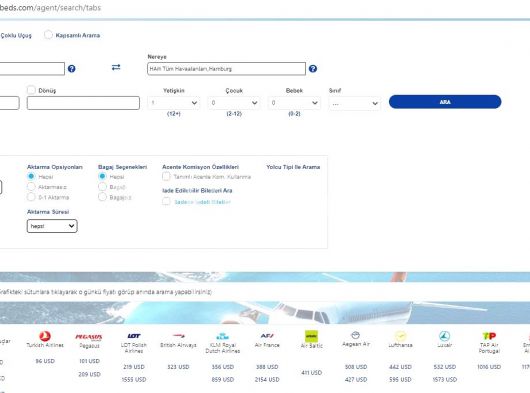Open the Yetişkin passenger count dropdown

click(x=174, y=103)
